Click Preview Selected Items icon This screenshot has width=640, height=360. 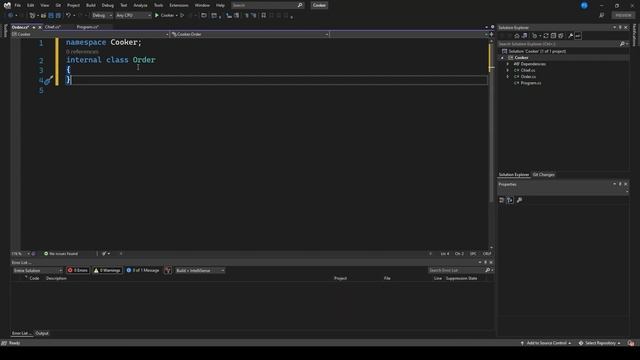(578, 36)
